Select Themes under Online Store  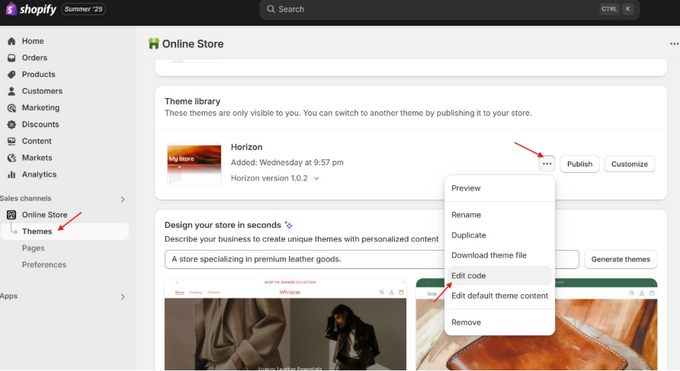click(65, 231)
